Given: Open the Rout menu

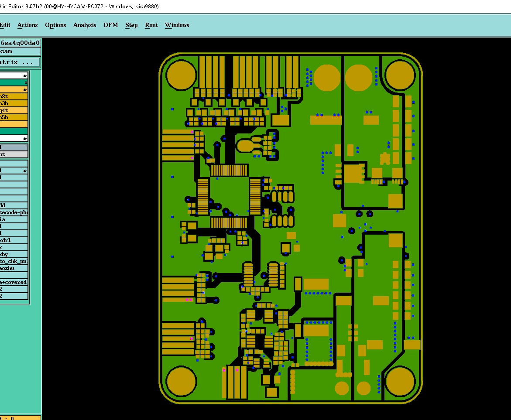Looking at the screenshot, I should (x=151, y=25).
